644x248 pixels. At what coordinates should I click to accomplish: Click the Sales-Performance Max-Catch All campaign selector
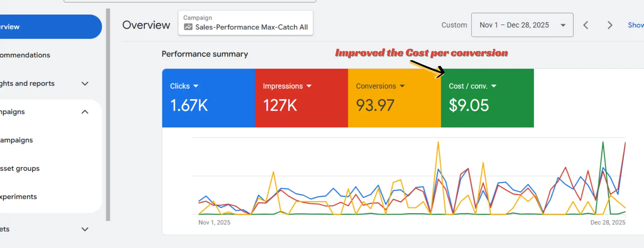[245, 23]
